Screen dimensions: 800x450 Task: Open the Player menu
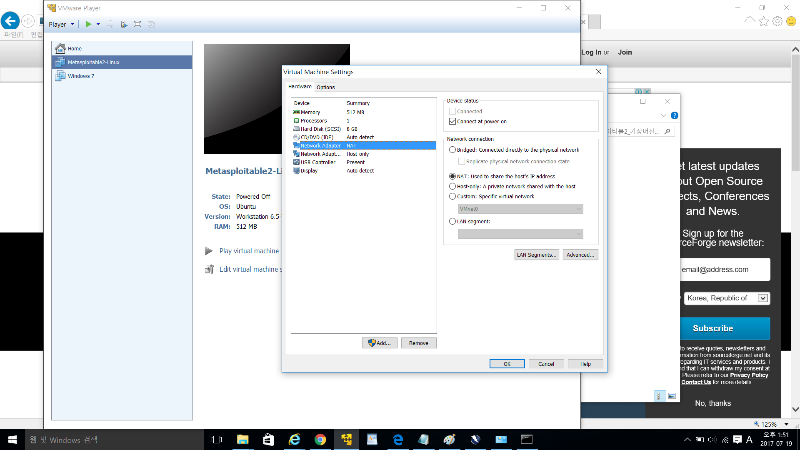tap(61, 24)
